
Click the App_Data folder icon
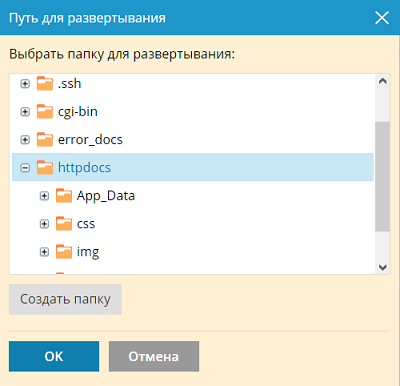64,196
